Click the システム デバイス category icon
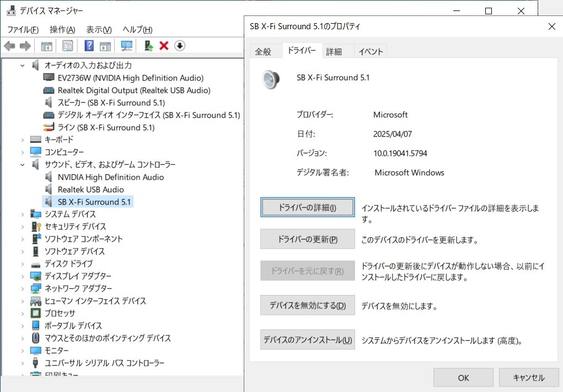 click(35, 214)
